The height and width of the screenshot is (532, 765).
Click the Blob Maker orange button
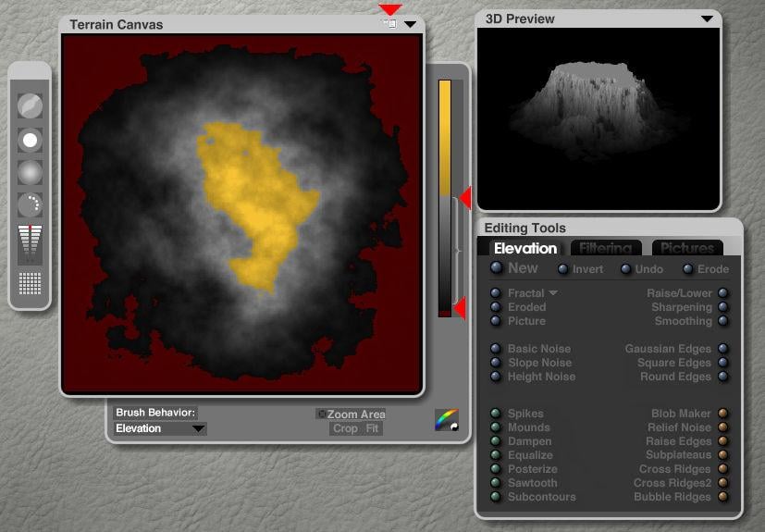[x=723, y=414]
